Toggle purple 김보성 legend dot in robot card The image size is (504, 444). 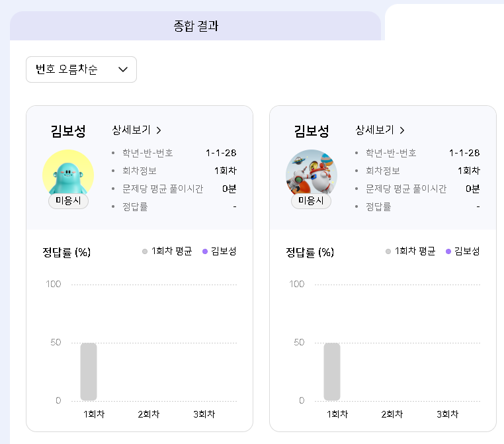coord(448,251)
